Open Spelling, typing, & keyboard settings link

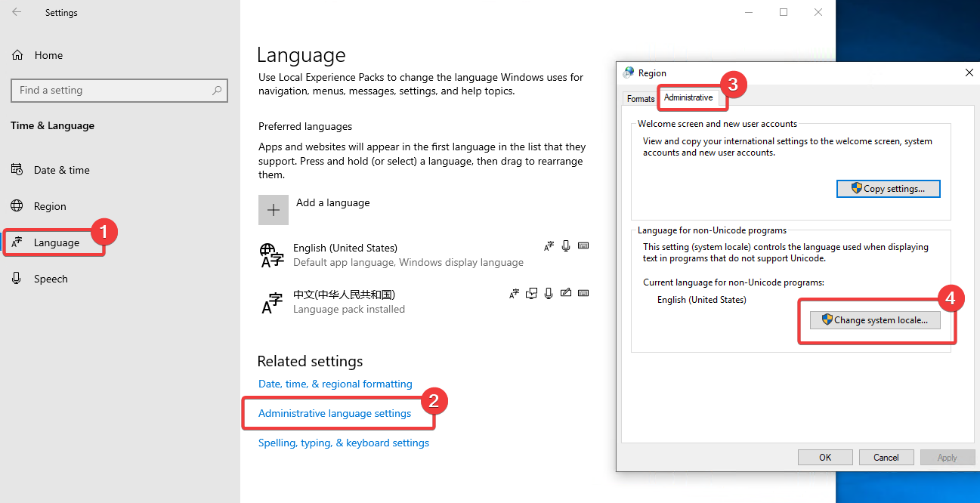pyautogui.click(x=344, y=443)
